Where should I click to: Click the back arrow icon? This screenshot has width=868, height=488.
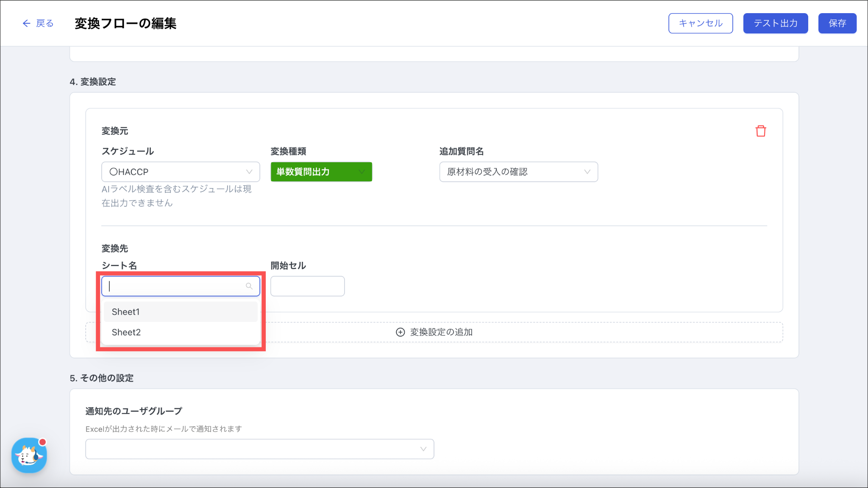point(26,23)
